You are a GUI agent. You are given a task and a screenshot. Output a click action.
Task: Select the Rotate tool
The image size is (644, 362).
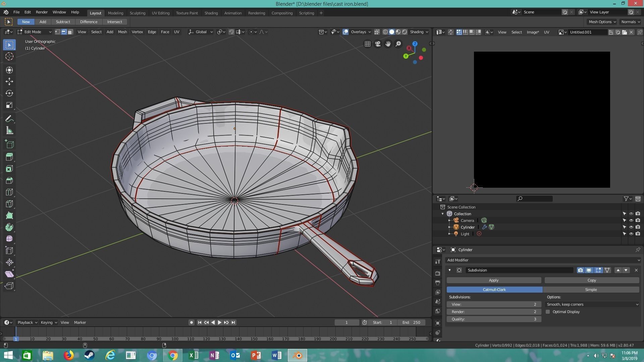click(9, 93)
